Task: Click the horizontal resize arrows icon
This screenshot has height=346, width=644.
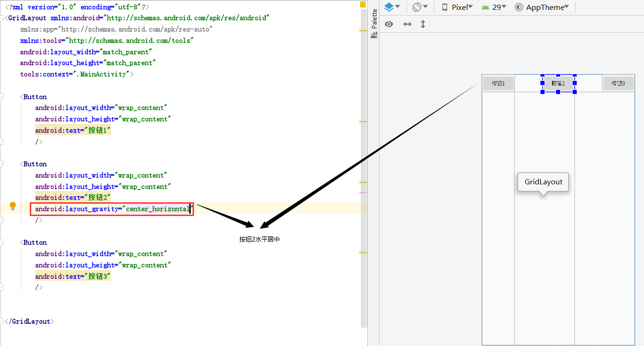Action: coord(407,24)
